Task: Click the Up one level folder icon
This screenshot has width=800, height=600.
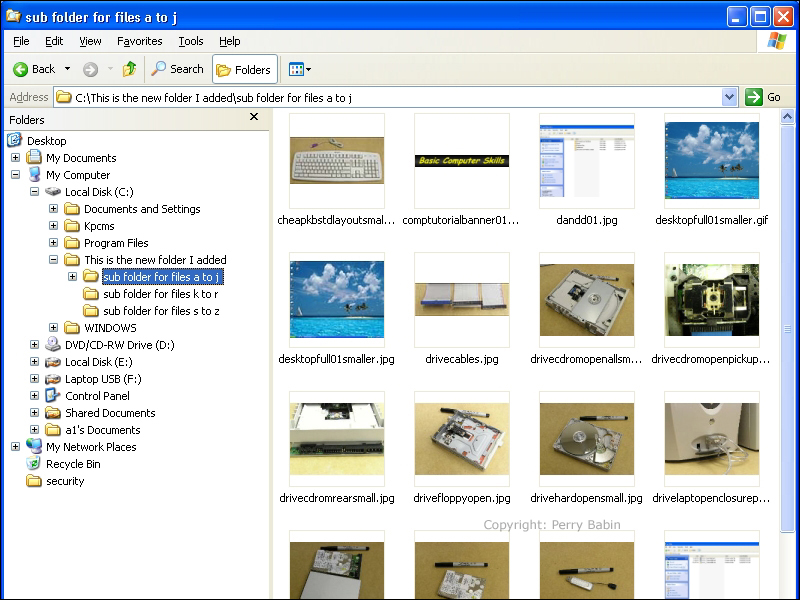Action: (130, 69)
